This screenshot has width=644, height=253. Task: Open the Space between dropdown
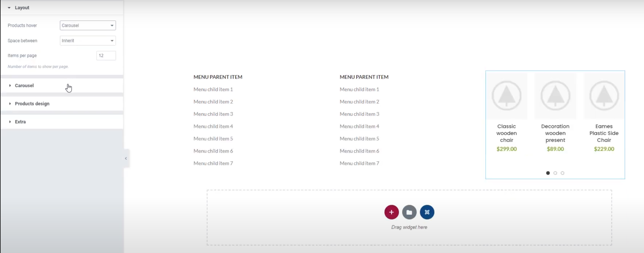(x=88, y=41)
